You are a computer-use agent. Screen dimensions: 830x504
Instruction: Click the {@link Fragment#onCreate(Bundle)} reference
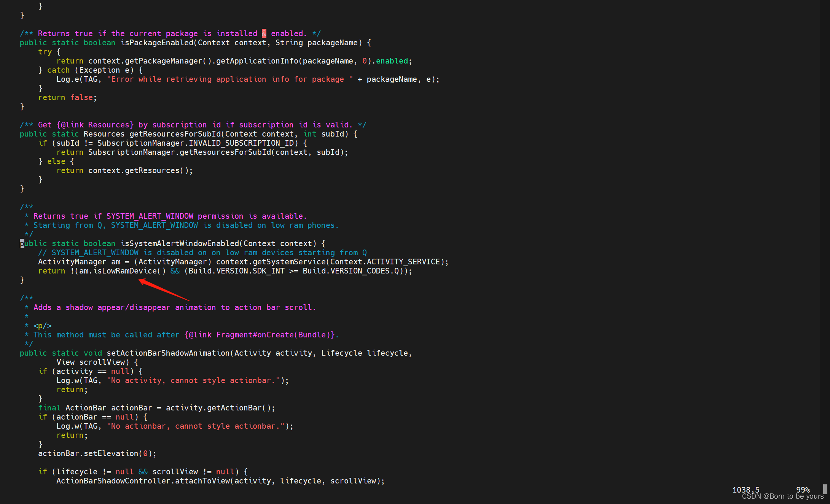click(260, 335)
